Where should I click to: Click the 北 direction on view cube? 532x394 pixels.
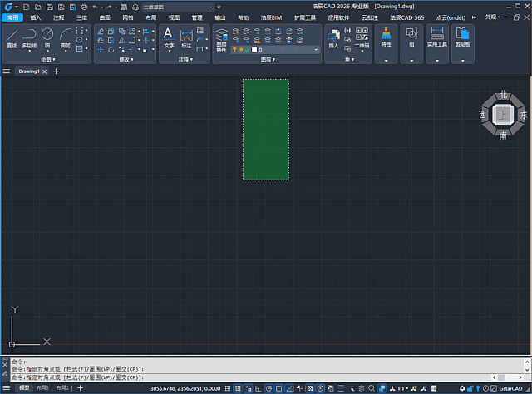(x=503, y=96)
